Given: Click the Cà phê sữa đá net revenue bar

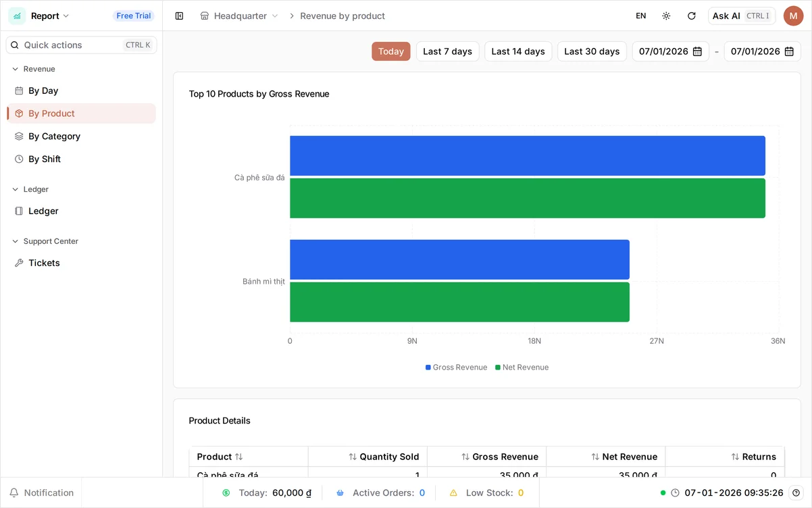Looking at the screenshot, I should click(x=528, y=198).
